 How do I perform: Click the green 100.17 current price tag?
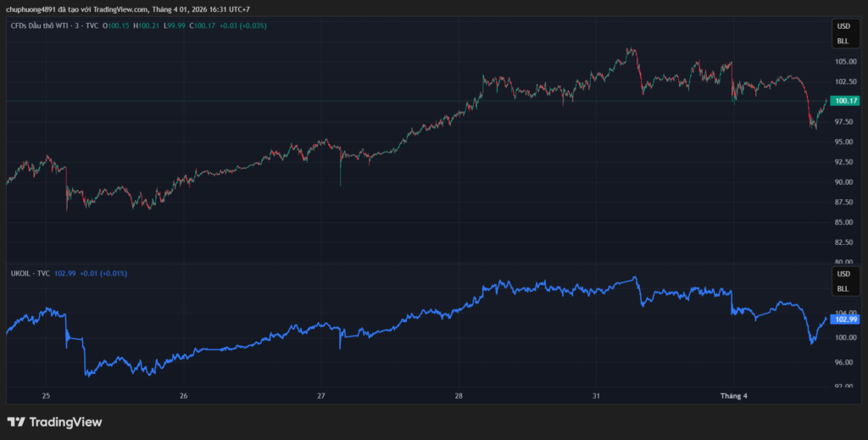coord(845,101)
